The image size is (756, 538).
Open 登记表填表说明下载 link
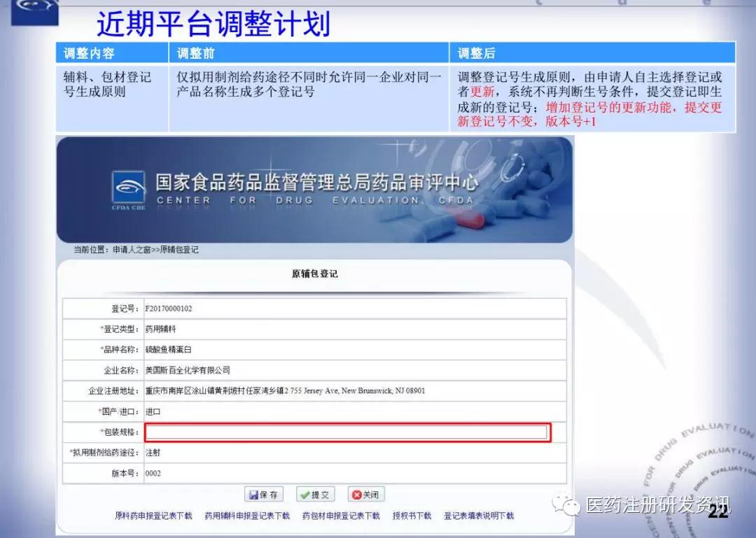point(479,516)
